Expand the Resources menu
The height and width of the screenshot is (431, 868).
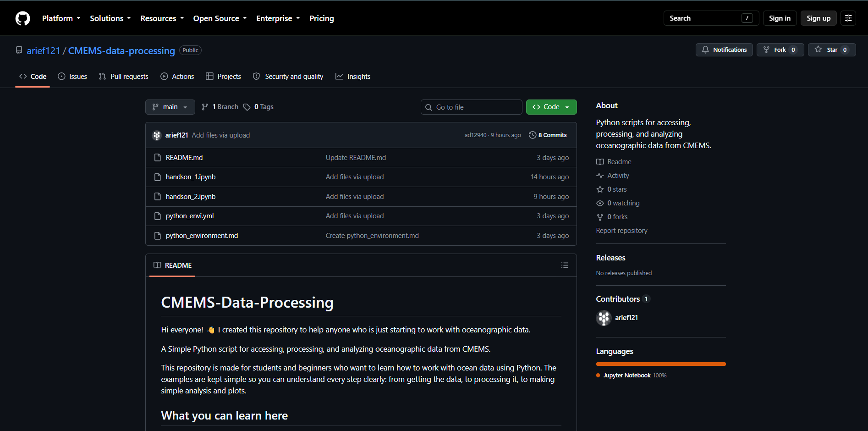point(162,18)
